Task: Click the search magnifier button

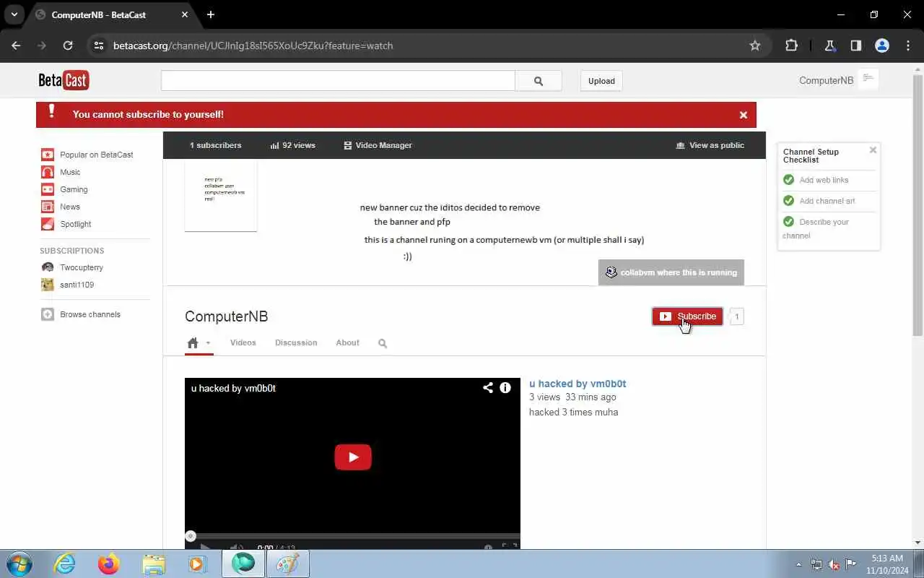Action: [539, 81]
